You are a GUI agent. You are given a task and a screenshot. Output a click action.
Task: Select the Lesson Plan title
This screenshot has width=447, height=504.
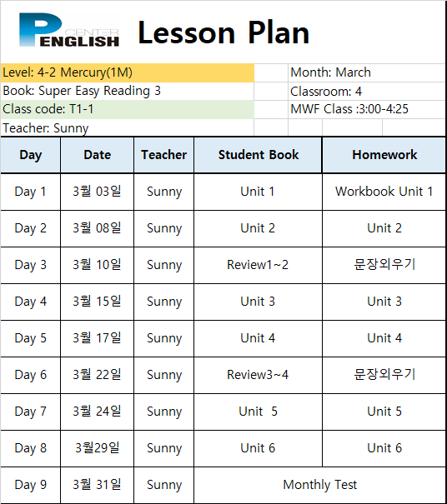[223, 32]
